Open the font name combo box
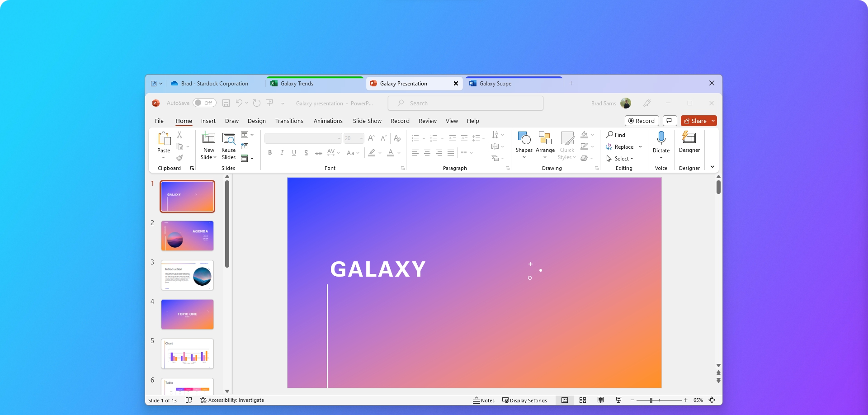The height and width of the screenshot is (415, 868). pos(303,138)
